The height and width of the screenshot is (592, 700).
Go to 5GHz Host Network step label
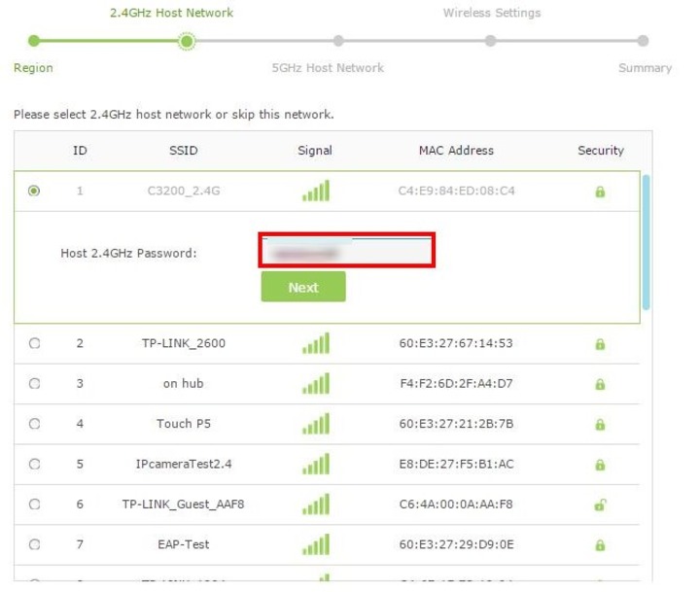(328, 68)
